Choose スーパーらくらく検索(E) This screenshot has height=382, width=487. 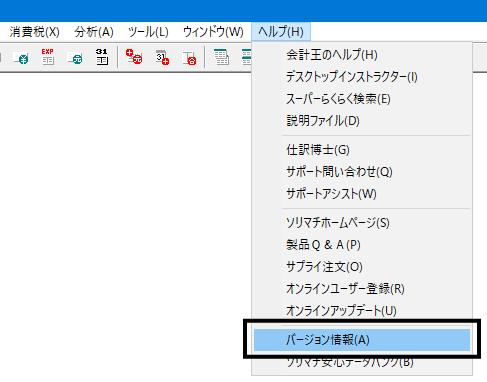(362, 99)
